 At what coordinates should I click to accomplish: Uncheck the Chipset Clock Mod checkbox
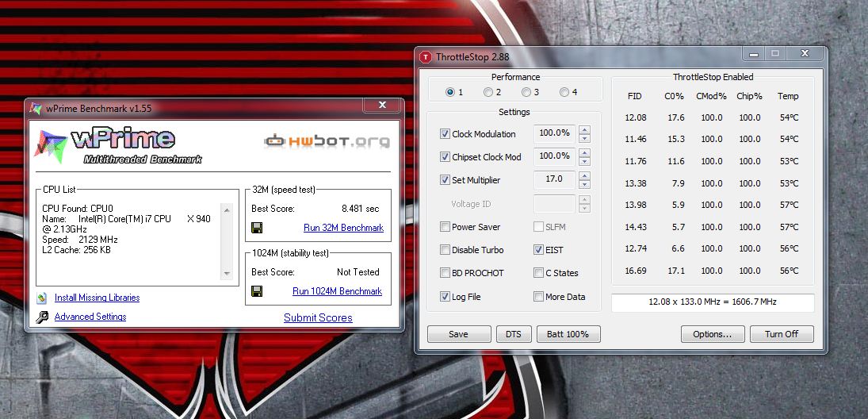(445, 157)
